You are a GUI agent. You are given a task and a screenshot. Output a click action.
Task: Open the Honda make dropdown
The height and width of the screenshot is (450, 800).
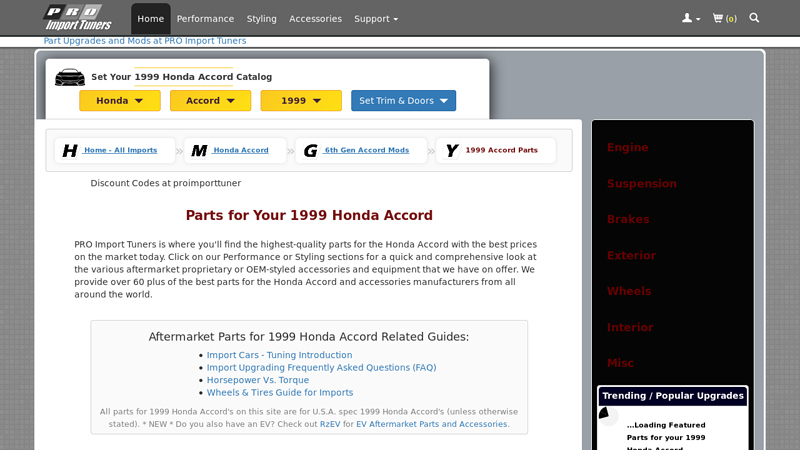pos(120,101)
